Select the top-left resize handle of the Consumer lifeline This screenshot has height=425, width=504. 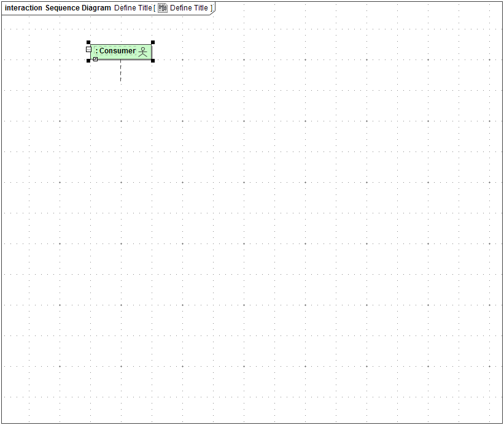click(x=88, y=42)
